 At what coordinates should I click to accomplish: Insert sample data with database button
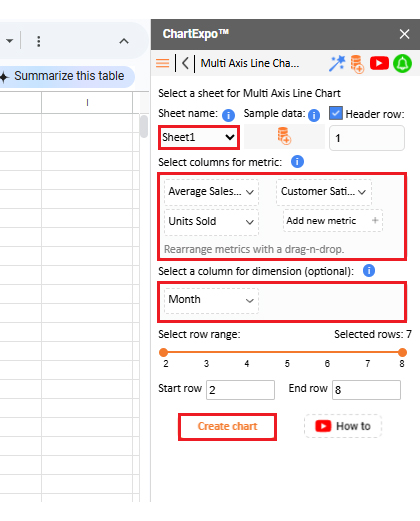tap(284, 136)
